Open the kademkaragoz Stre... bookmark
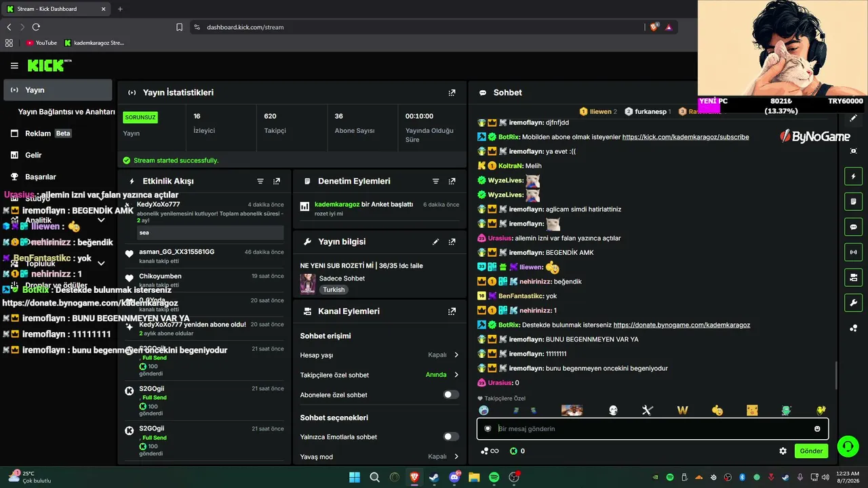The height and width of the screenshot is (488, 868). 94,43
